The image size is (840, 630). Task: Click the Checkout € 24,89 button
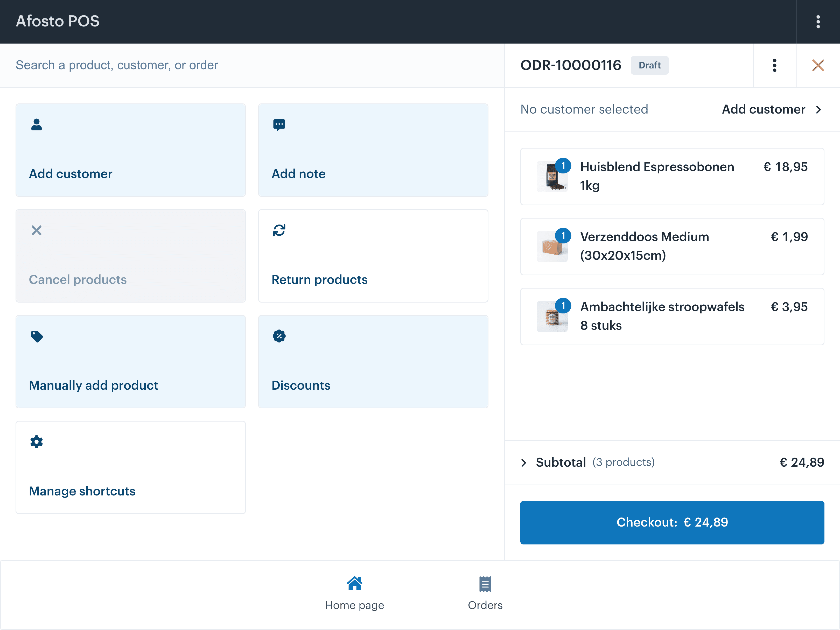click(672, 522)
